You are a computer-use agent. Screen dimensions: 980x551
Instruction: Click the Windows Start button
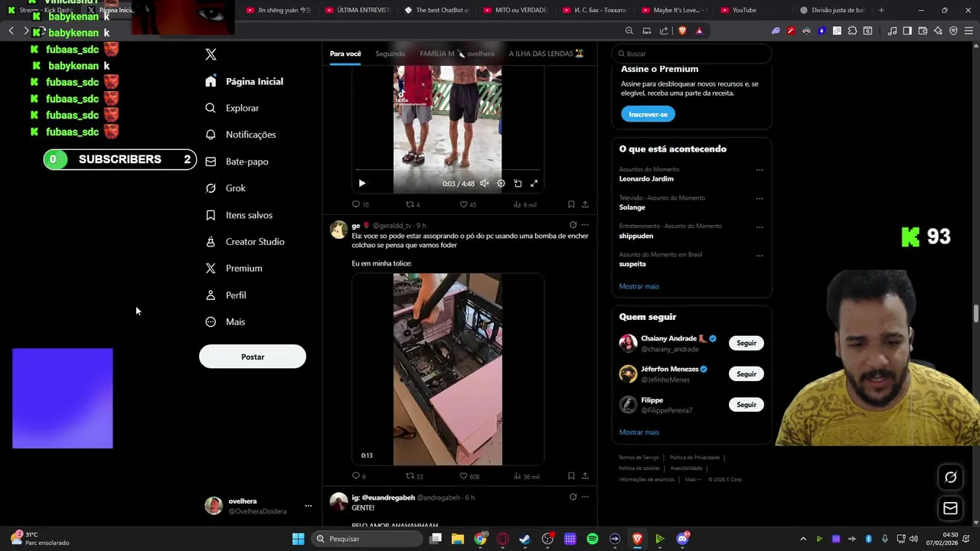298,539
